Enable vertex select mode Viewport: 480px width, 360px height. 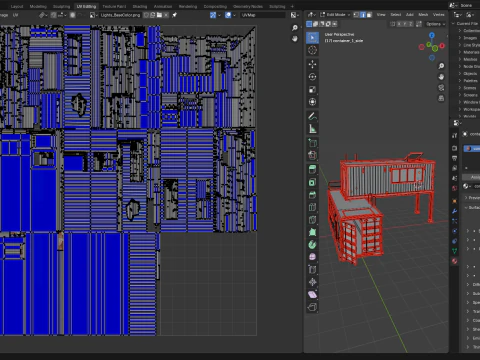[x=356, y=15]
